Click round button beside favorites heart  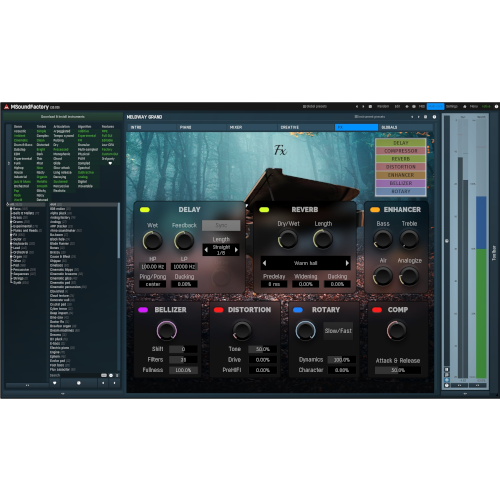(79, 383)
